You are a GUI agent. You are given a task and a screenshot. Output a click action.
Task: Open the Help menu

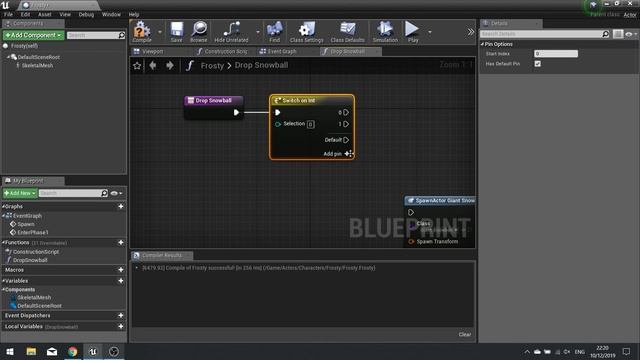click(134, 14)
